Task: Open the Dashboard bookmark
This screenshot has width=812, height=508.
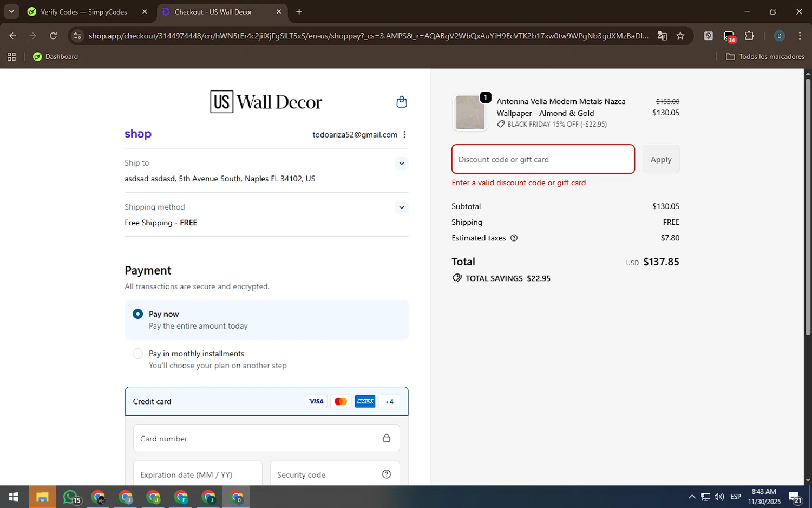Action: 55,56
